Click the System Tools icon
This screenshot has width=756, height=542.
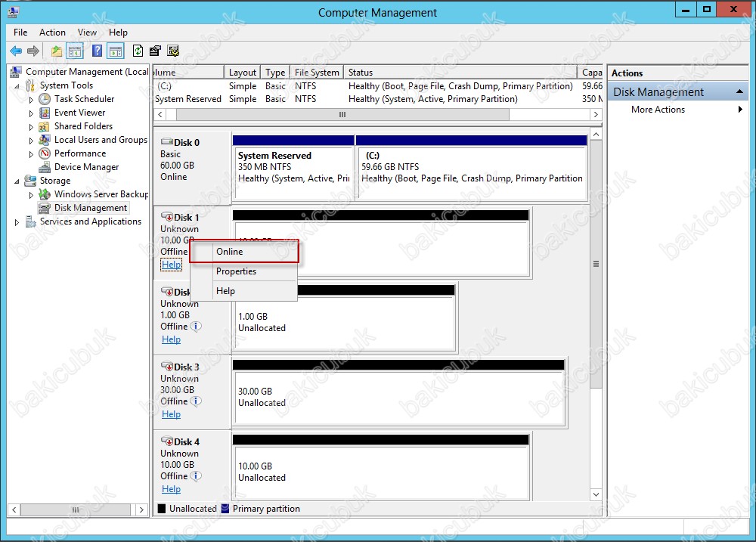[x=30, y=85]
